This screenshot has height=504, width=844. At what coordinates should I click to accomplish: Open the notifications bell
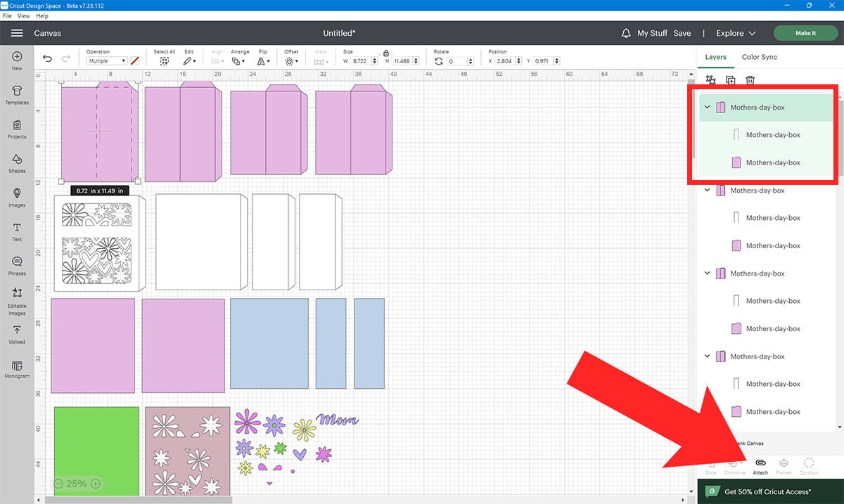pos(626,33)
